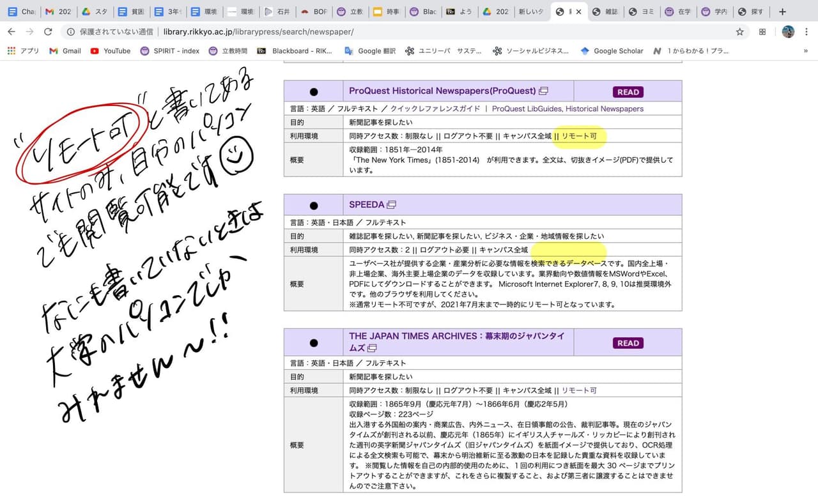Click the SPEEDA 言語：英語・日本語 line
818x504 pixels.
point(348,222)
